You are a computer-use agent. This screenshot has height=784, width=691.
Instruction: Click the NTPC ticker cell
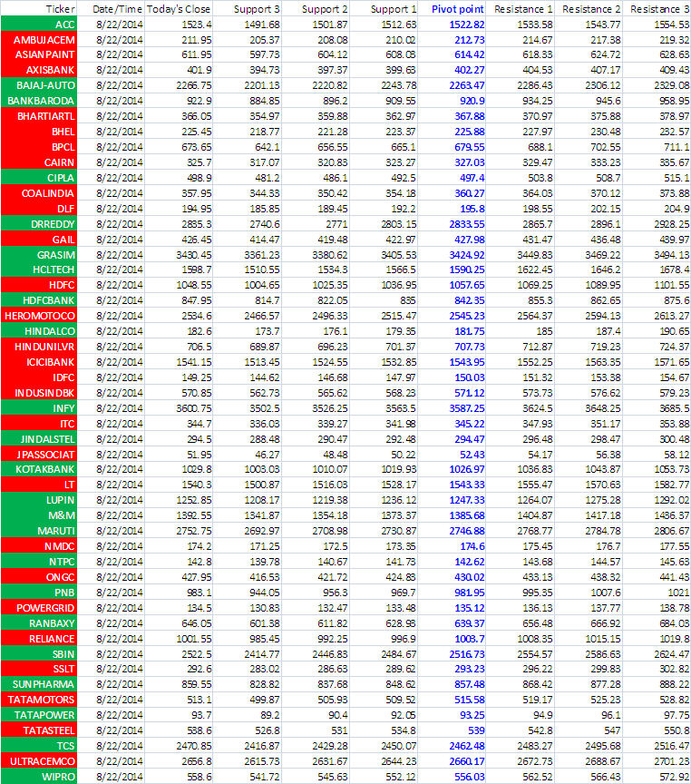39,562
